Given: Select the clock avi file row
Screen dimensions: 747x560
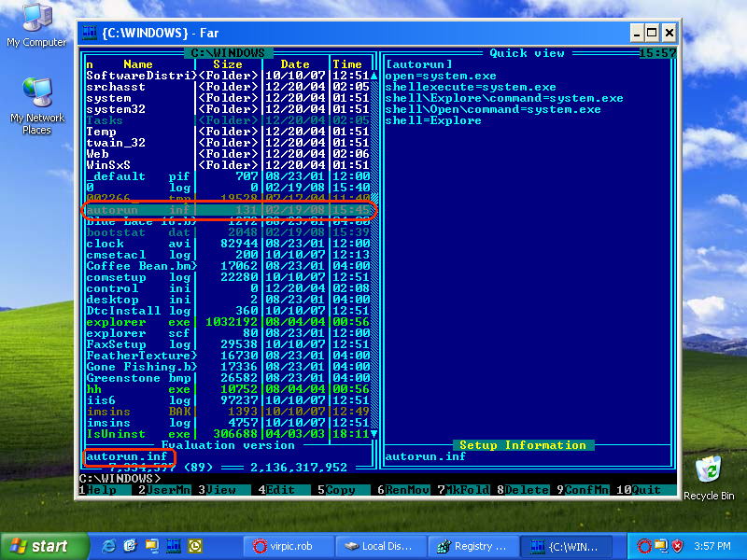Looking at the screenshot, I should (x=228, y=244).
